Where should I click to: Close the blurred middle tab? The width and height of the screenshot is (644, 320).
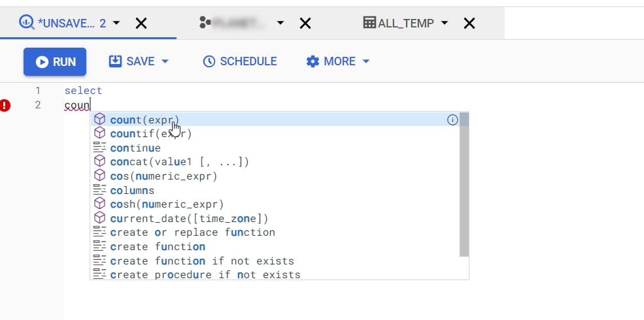[305, 24]
